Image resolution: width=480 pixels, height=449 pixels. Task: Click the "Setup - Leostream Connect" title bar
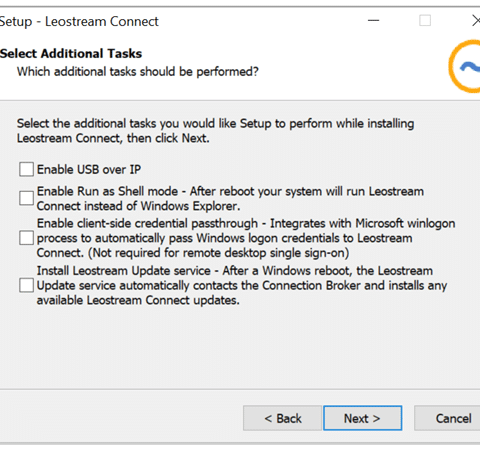point(79,21)
